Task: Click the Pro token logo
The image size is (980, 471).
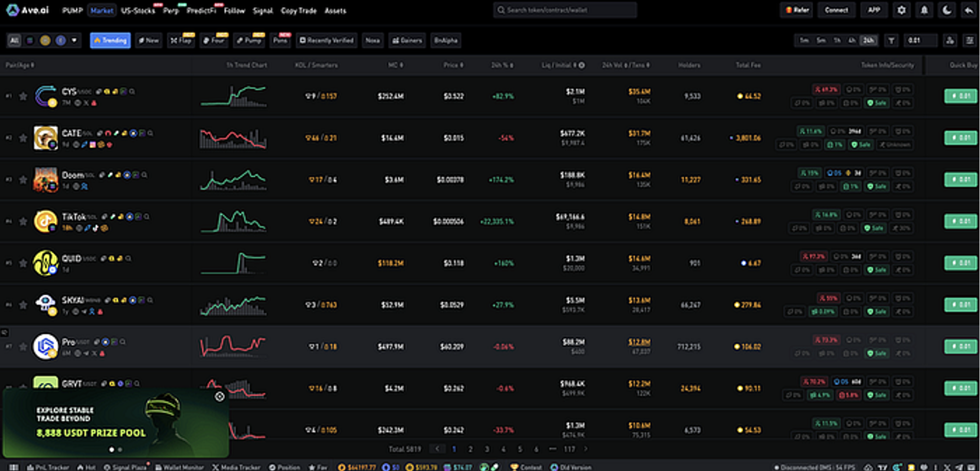Action: point(45,346)
